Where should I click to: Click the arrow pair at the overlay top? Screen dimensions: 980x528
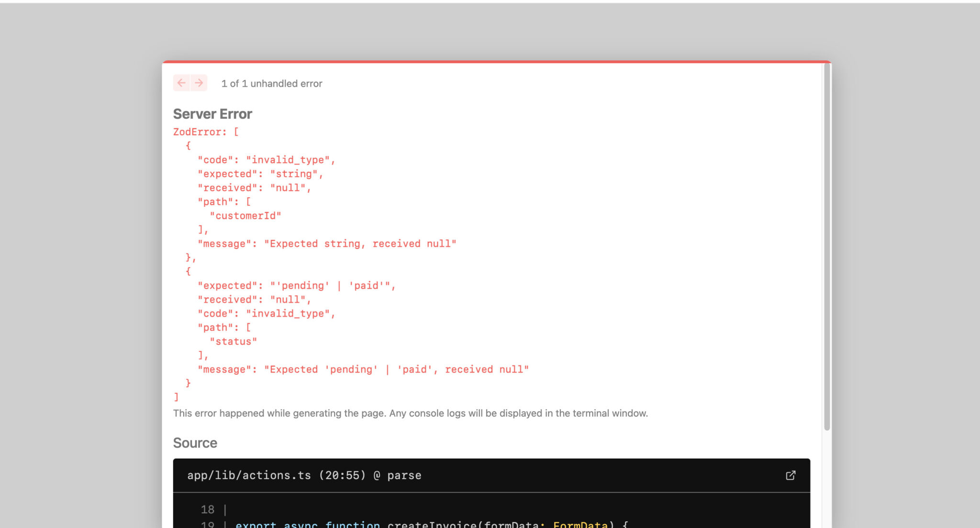pyautogui.click(x=190, y=83)
